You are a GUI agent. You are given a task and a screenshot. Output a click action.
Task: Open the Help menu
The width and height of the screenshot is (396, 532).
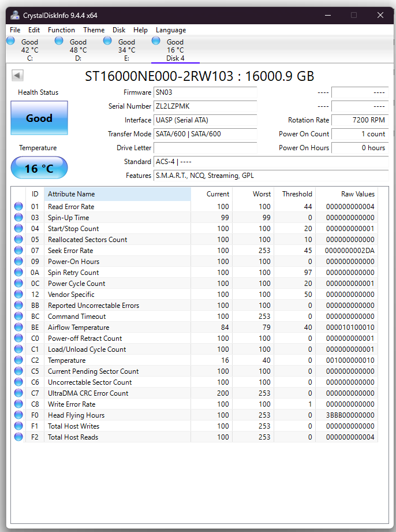(x=140, y=30)
